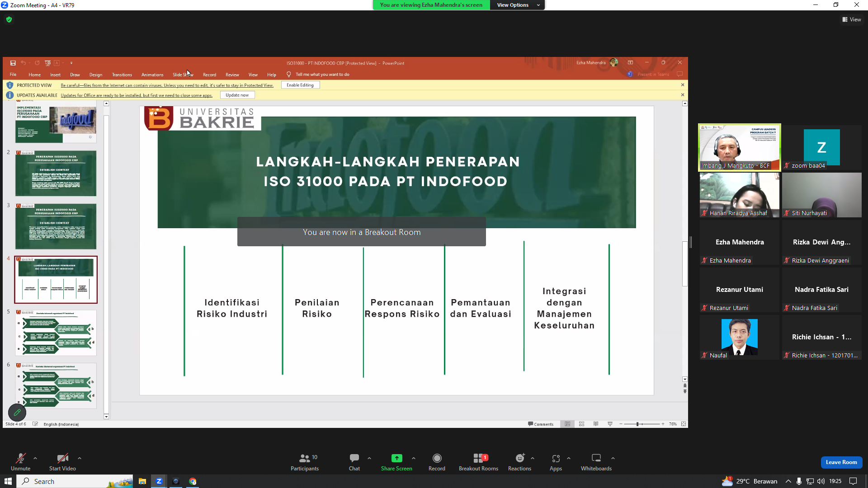Open Whiteboards

coord(596,462)
